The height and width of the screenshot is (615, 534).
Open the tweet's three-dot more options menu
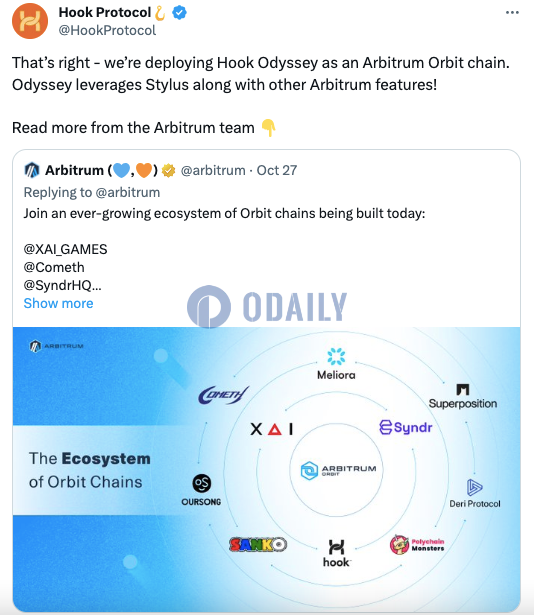[x=512, y=13]
